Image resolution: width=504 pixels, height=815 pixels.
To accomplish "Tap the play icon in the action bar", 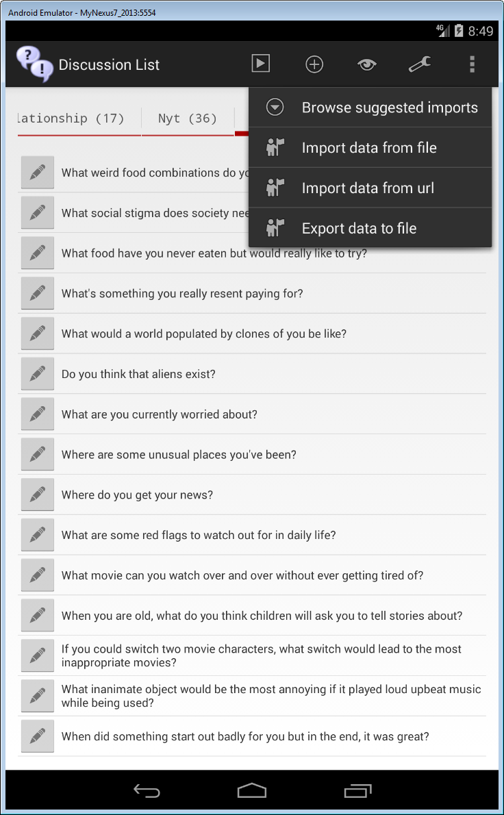I will 260,64.
